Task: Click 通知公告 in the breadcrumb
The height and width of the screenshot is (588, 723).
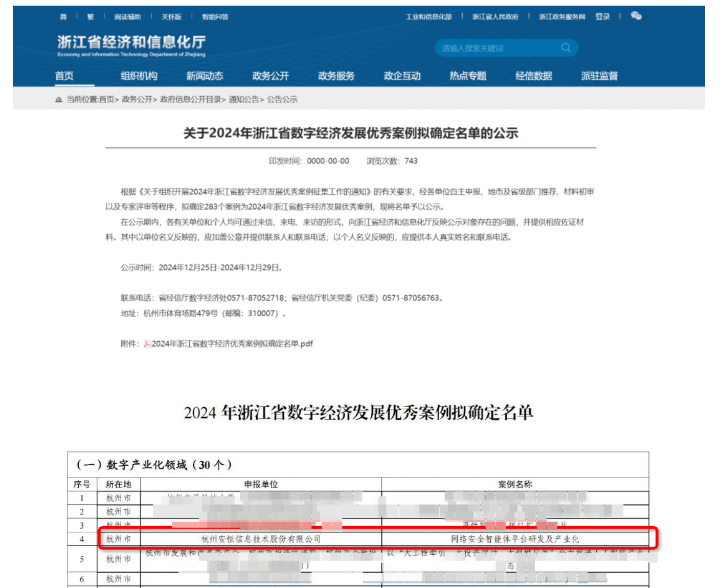Action: pyautogui.click(x=243, y=100)
